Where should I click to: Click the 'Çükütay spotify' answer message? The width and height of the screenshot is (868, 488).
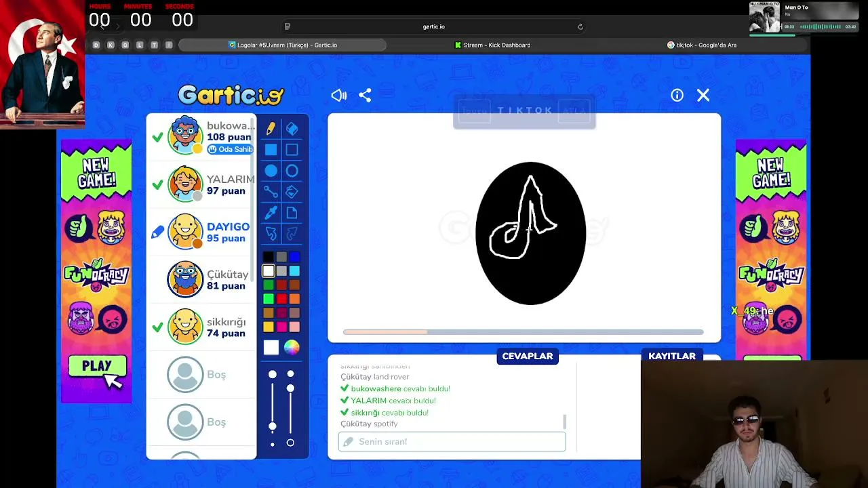(369, 424)
